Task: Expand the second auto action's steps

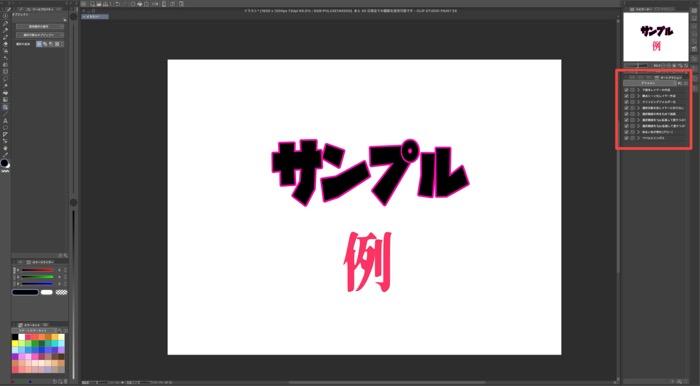Action: (x=638, y=96)
